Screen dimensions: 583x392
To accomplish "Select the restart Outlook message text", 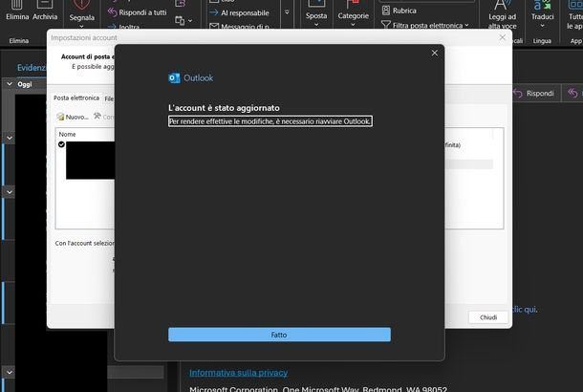I will [270, 121].
